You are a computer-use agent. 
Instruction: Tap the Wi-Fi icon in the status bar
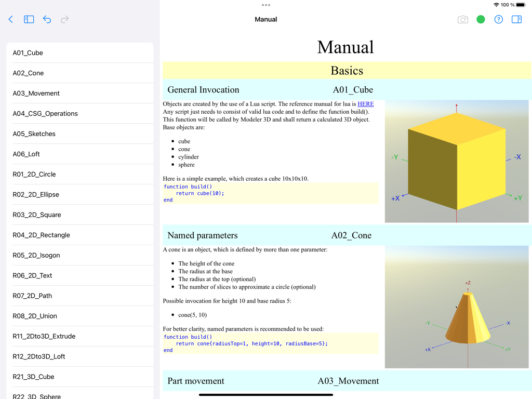[495, 4]
